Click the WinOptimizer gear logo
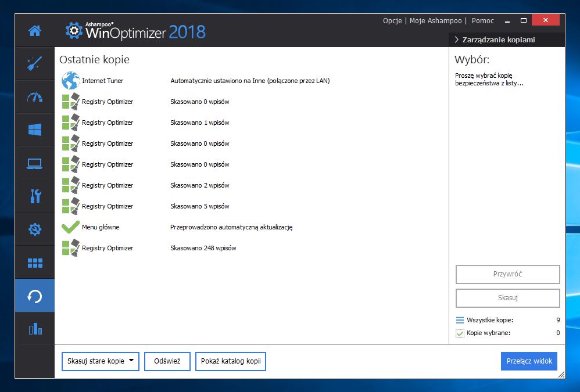 [74, 31]
